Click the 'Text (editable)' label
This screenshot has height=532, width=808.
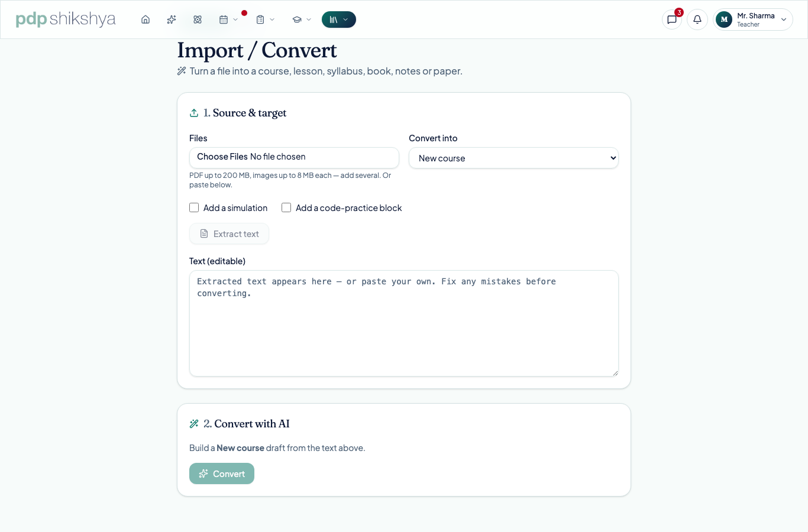click(217, 261)
